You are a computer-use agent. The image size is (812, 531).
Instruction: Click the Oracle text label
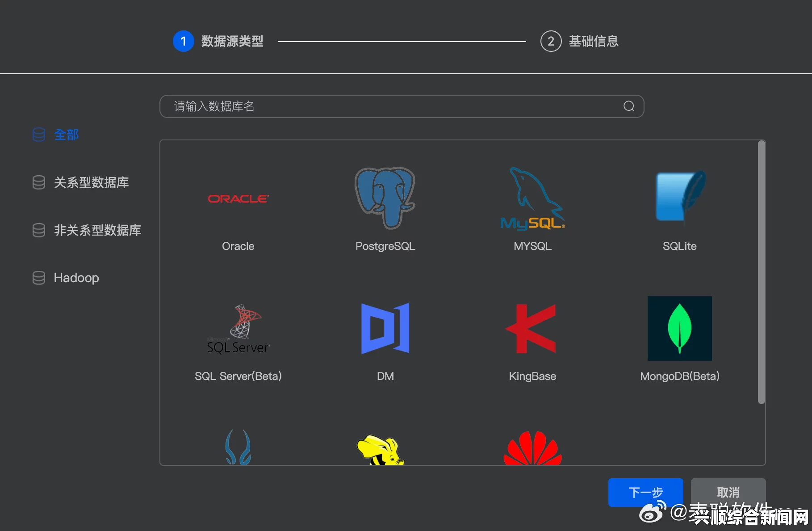[x=238, y=246]
